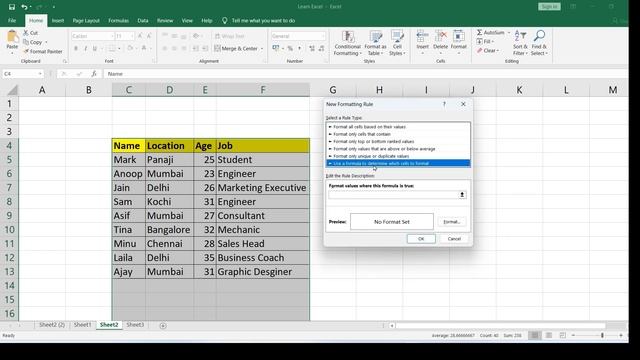Select 'Format only cells that contain' rule
Viewport: 640px width, 360px height.
click(398, 134)
